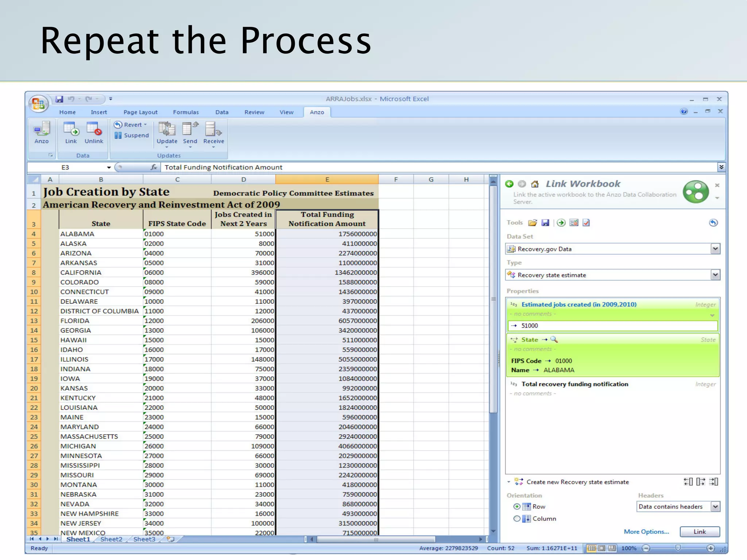747x560 pixels.
Task: Click Suspend in the ribbon
Action: coord(131,135)
